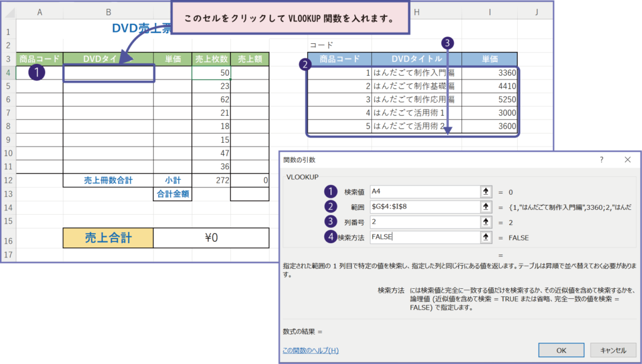Image resolution: width=642 pixels, height=364 pixels.
Task: Click the 売上合計 yellow label cell
Action: (x=108, y=238)
